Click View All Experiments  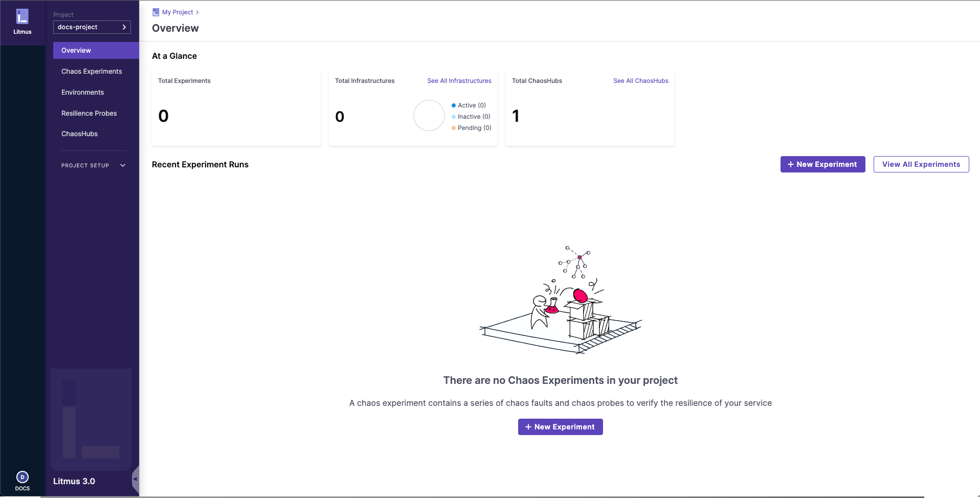pyautogui.click(x=920, y=164)
